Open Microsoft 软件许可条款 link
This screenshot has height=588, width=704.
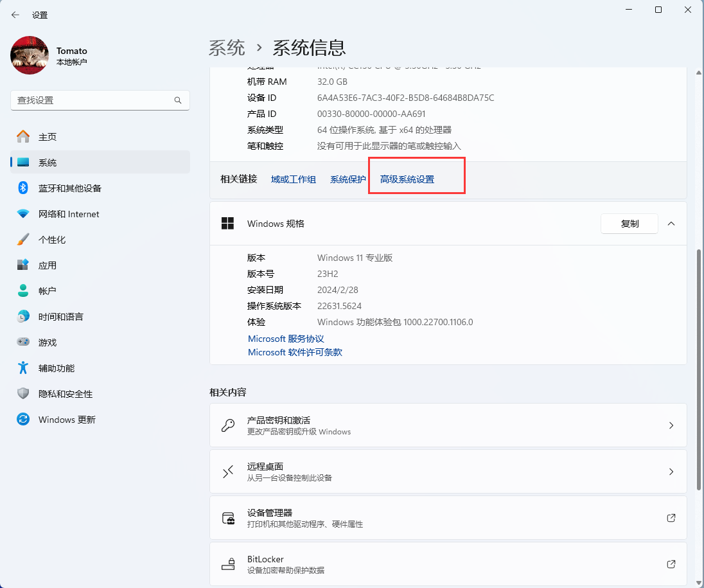295,352
